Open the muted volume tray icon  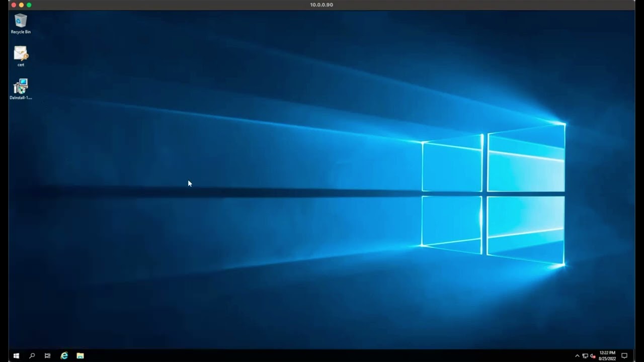click(593, 356)
